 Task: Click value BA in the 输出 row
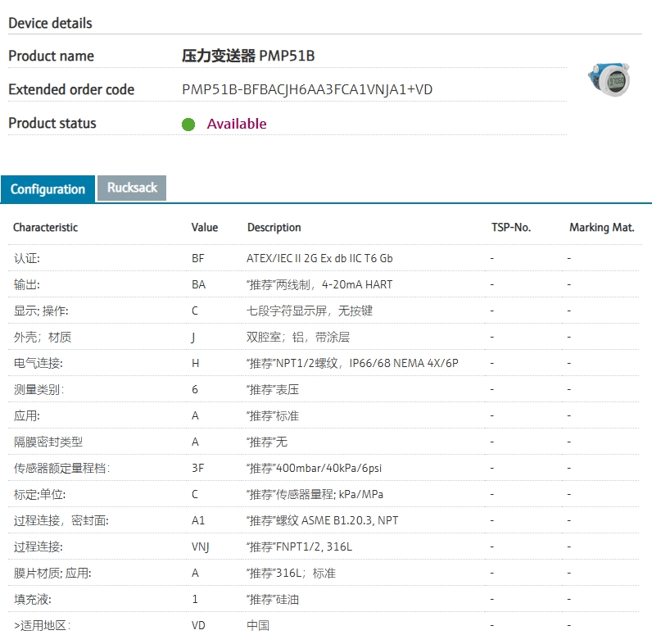tap(198, 284)
